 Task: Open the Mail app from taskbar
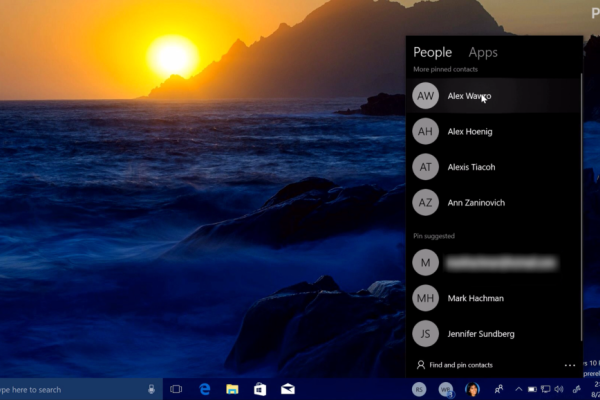click(288, 389)
